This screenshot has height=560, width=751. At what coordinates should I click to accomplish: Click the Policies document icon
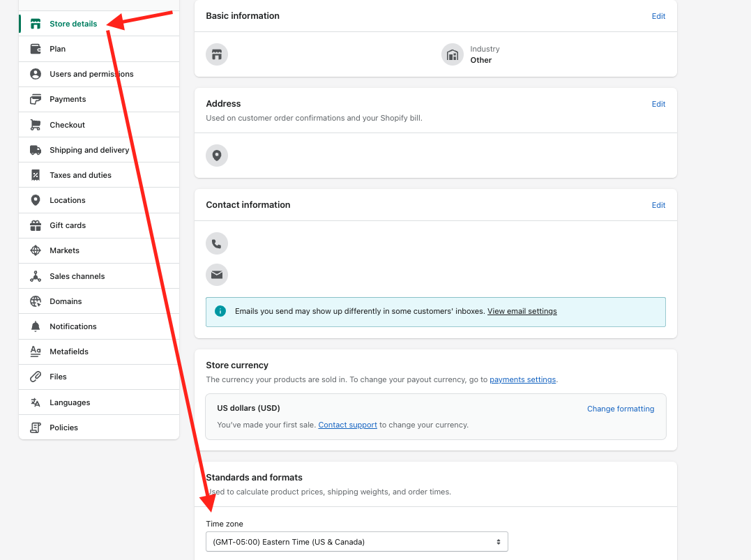[36, 427]
